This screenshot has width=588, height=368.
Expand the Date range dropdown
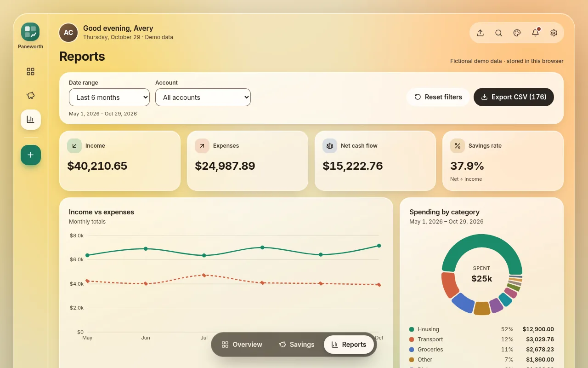pyautogui.click(x=109, y=98)
